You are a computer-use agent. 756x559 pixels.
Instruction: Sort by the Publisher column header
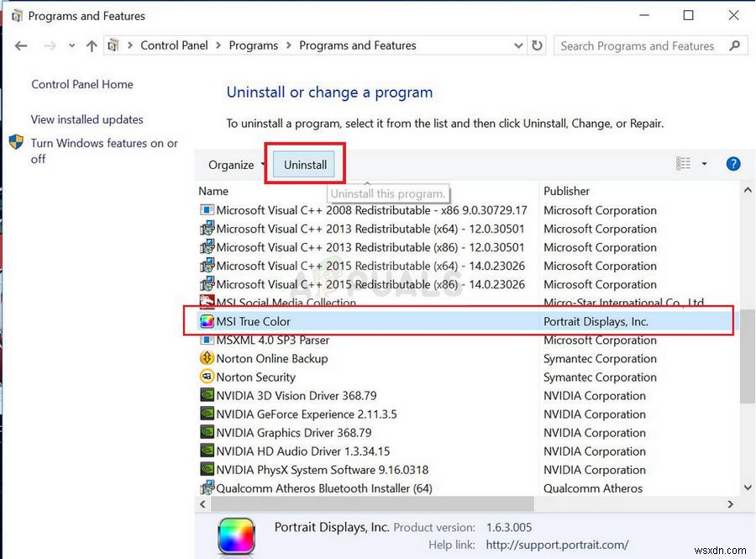566,191
